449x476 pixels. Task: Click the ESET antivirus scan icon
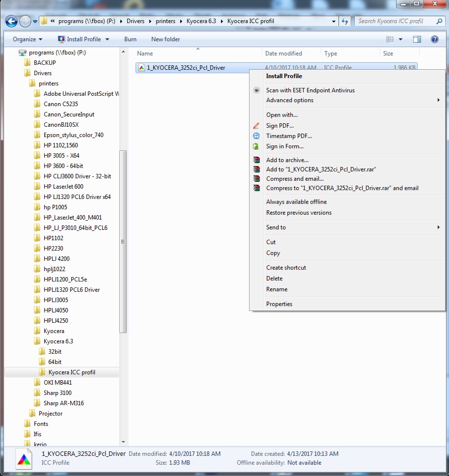[x=256, y=90]
